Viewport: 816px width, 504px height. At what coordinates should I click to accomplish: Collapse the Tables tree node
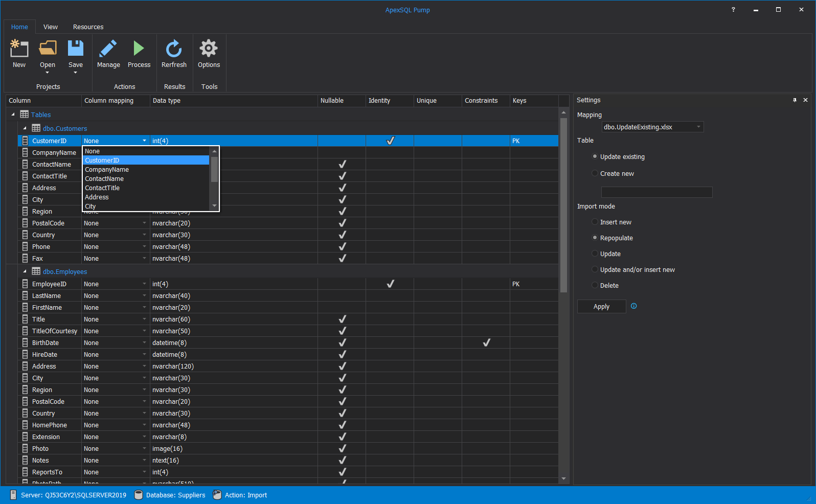point(13,114)
